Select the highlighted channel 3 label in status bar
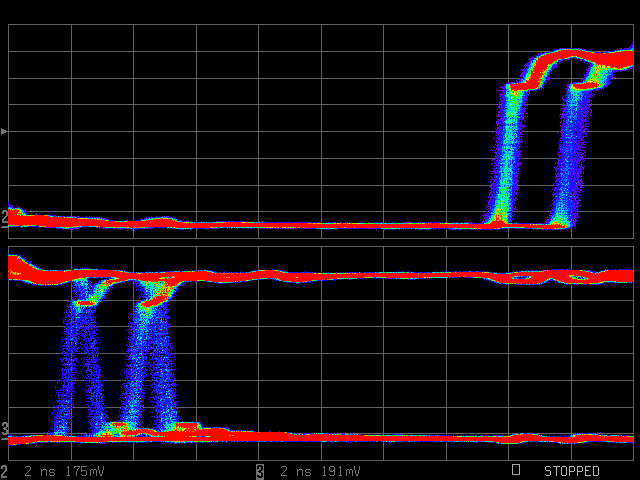Viewport: 640px width, 480px height. [260, 471]
